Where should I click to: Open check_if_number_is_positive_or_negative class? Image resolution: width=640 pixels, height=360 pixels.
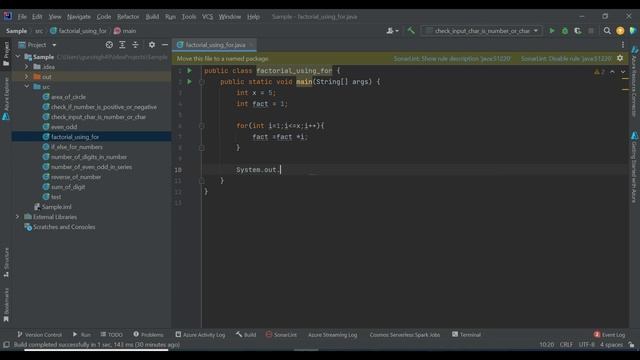tap(104, 107)
